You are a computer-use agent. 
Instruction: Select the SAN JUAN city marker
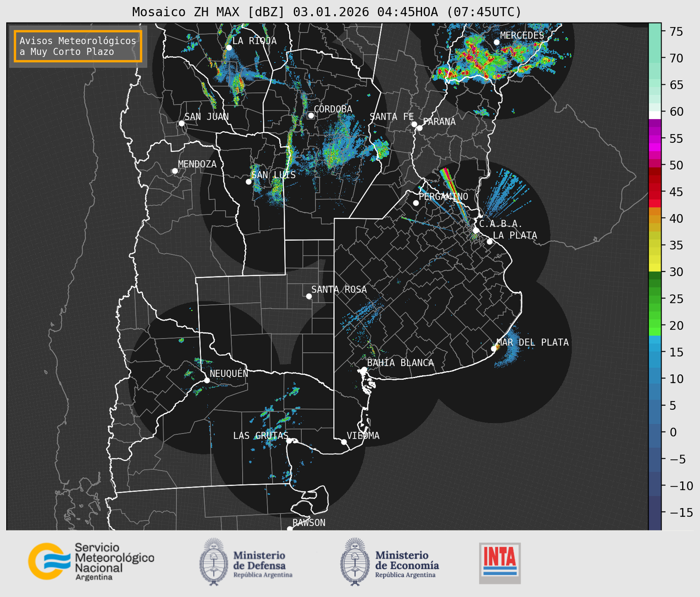pos(181,123)
